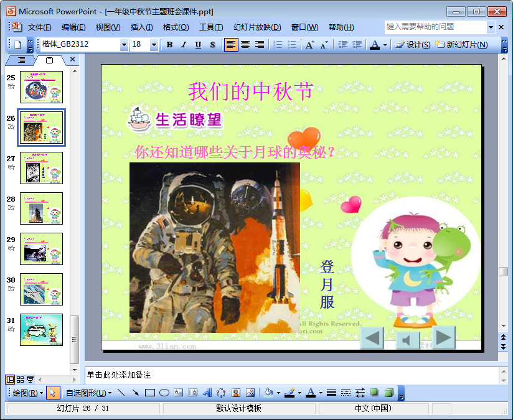Viewport: 513px width, 420px height.
Task: Open the font name dropdown
Action: pyautogui.click(x=124, y=45)
